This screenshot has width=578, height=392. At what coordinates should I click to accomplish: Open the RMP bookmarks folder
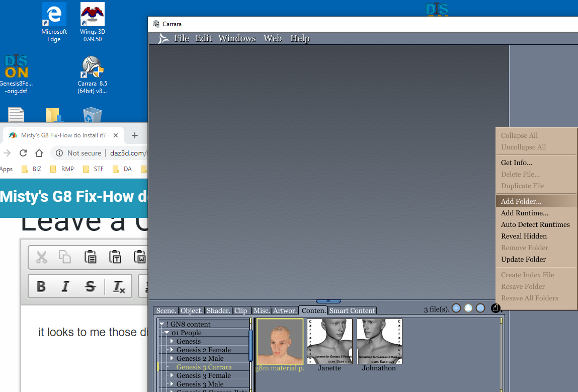click(x=62, y=169)
